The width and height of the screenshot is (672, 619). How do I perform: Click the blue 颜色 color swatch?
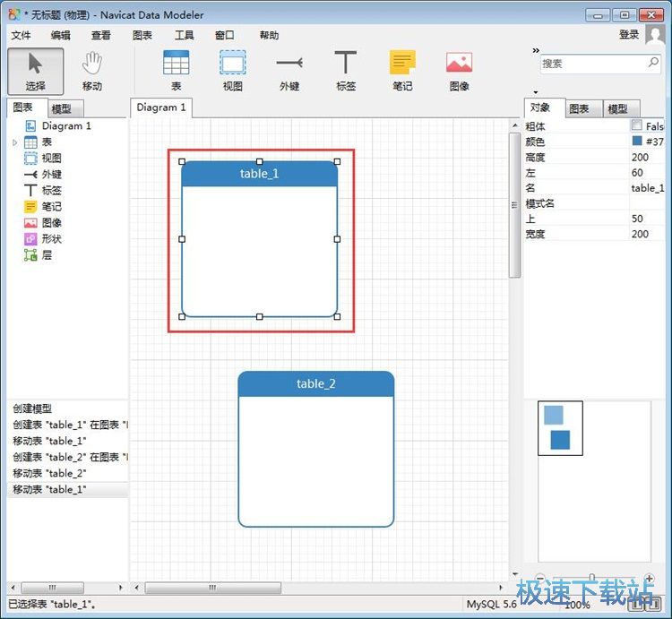tap(637, 142)
